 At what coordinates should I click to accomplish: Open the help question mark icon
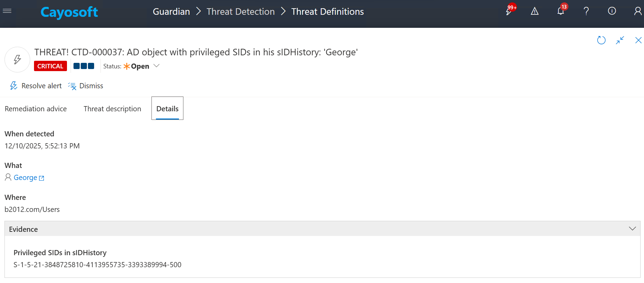pos(586,11)
